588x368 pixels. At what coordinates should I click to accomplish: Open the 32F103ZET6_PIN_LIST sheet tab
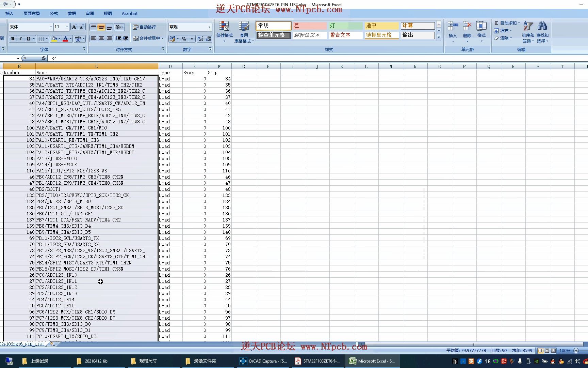22,344
